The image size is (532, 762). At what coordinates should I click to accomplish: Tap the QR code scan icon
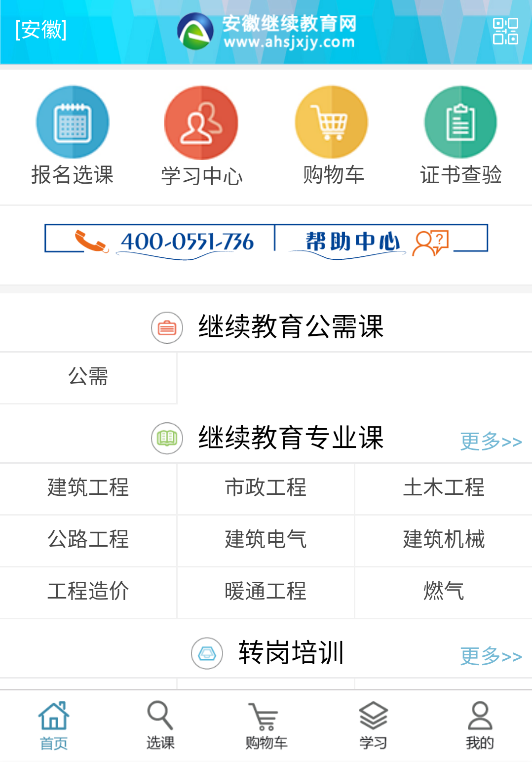click(505, 31)
